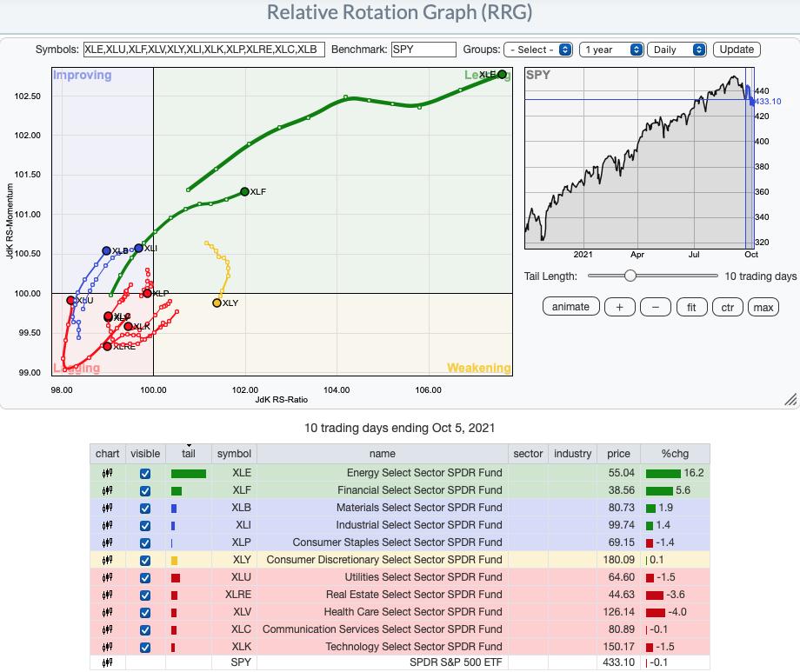
Task: Click the XLP dot on the graph
Action: (x=147, y=293)
